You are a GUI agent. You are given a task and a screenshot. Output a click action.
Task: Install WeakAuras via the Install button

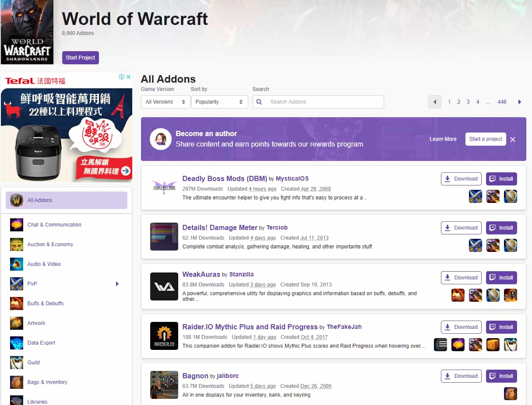pyautogui.click(x=501, y=278)
